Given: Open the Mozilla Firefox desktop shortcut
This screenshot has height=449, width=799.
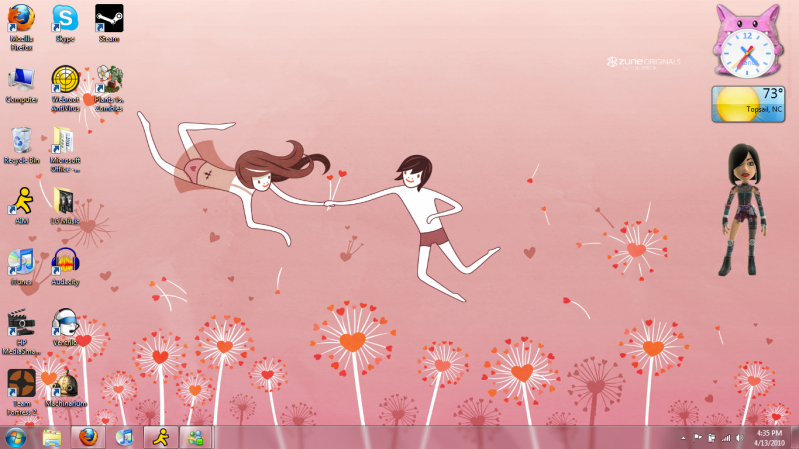Looking at the screenshot, I should (x=21, y=20).
